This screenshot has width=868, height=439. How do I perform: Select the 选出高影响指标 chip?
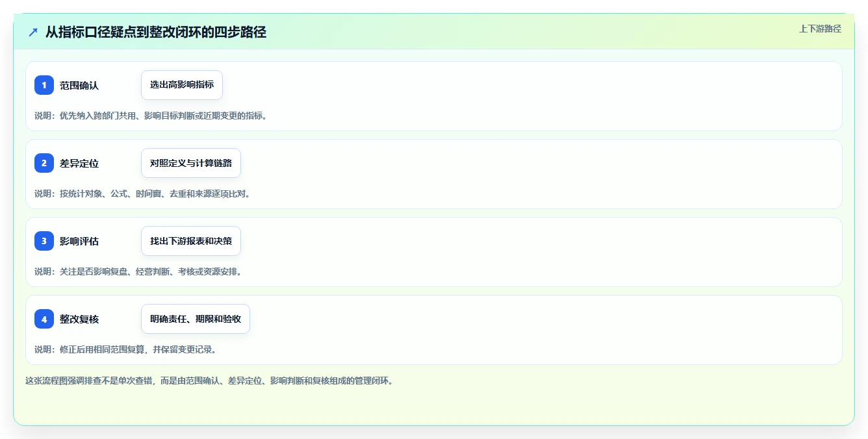(182, 85)
